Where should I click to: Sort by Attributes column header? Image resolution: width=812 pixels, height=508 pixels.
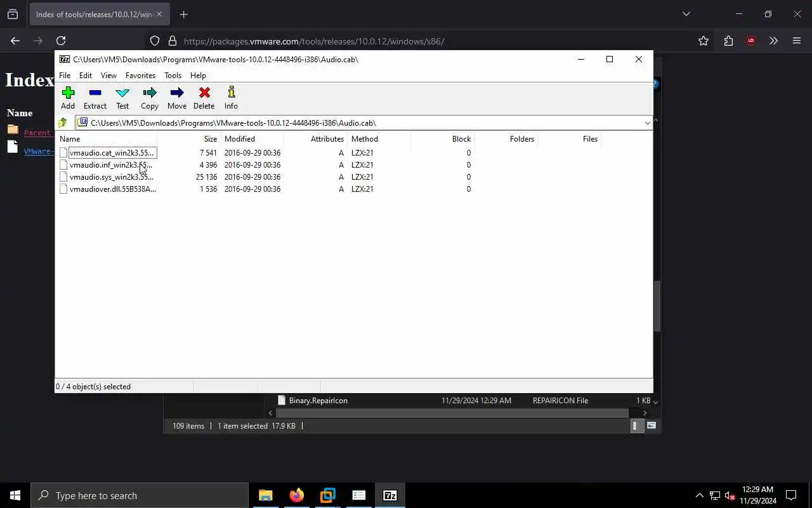(x=315, y=139)
